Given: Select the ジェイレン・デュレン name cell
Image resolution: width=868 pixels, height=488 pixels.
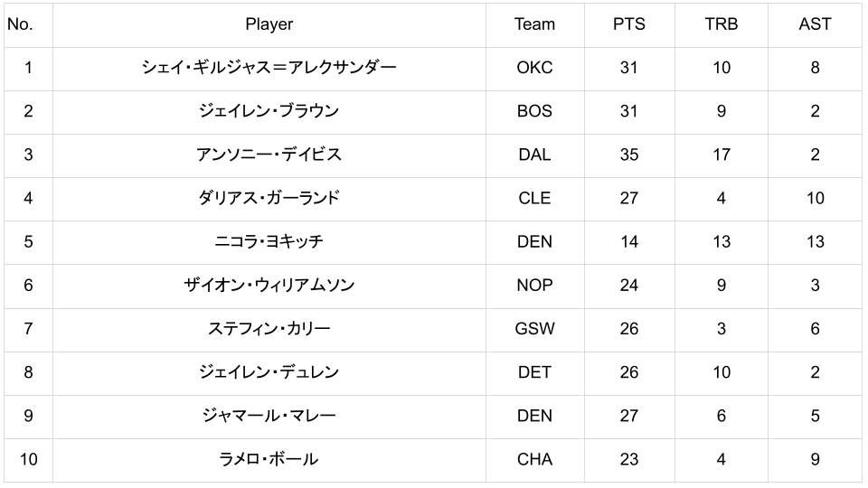Looking at the screenshot, I should pyautogui.click(x=269, y=371).
